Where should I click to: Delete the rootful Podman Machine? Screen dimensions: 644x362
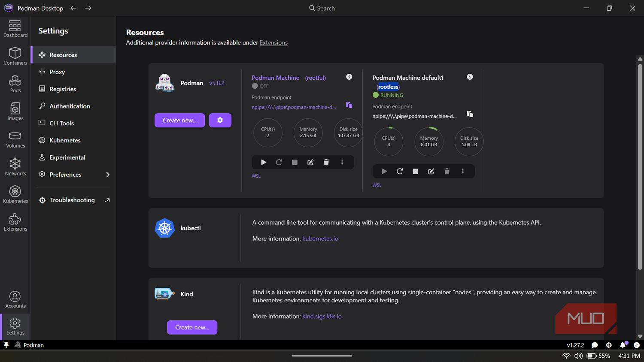pos(326,162)
